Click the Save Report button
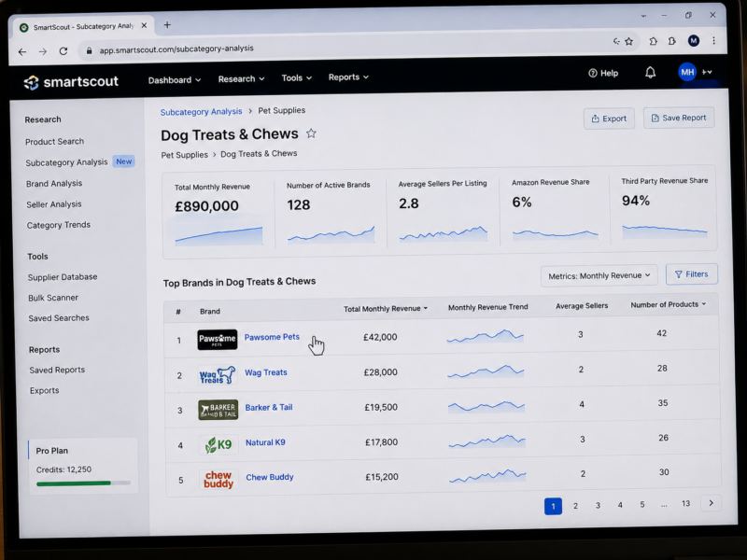Image resolution: width=747 pixels, height=560 pixels. (x=679, y=118)
